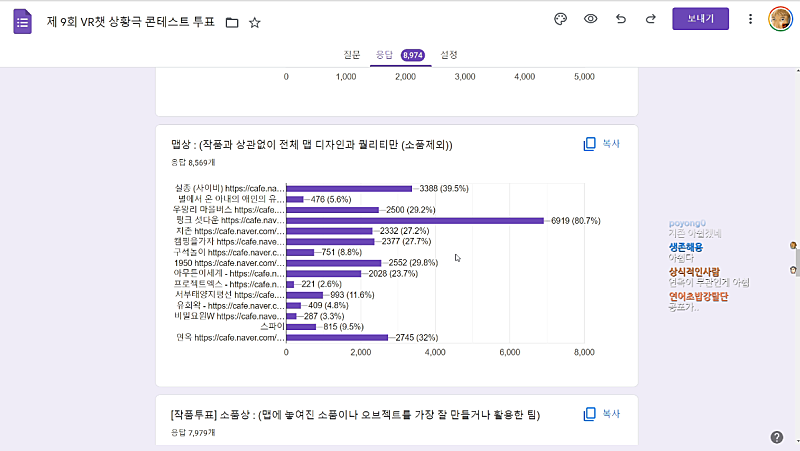This screenshot has width=800, height=451.
Task: Click the 핑크 섯다운 bar in chart
Action: [x=415, y=220]
